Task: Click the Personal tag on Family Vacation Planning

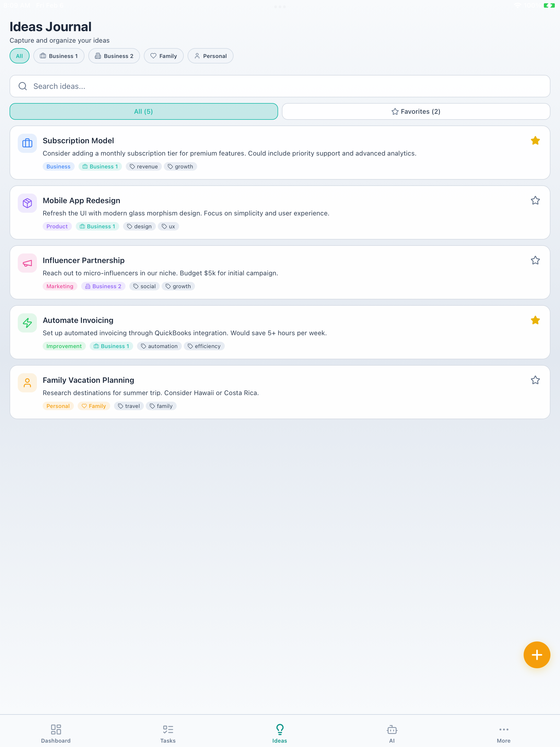Action: click(x=58, y=406)
